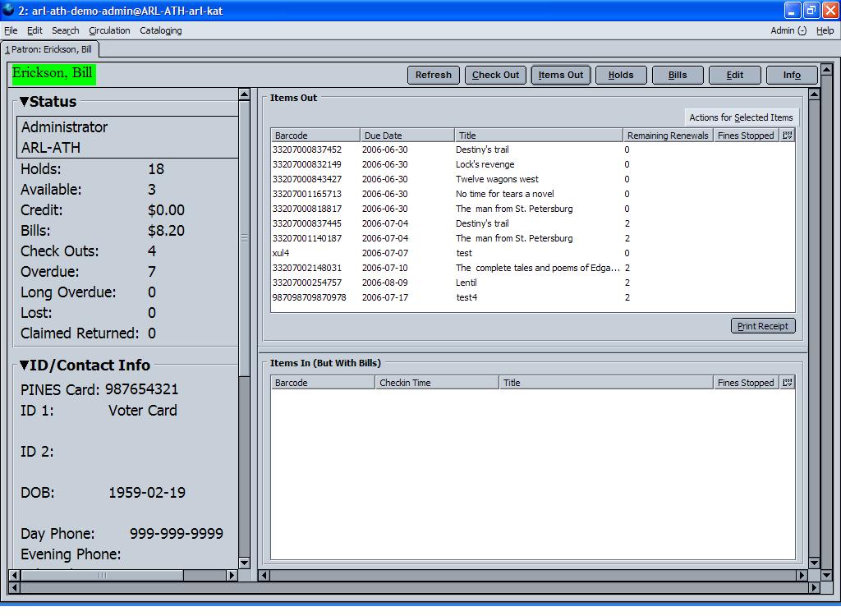Viewport: 841px width, 616px height.
Task: Sort items by Due Date column
Action: [407, 136]
